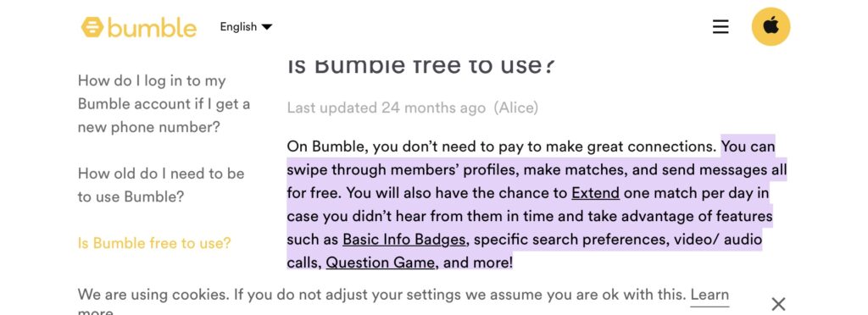This screenshot has width=868, height=315.
Task: Follow the Extend link in the article
Action: [x=596, y=193]
